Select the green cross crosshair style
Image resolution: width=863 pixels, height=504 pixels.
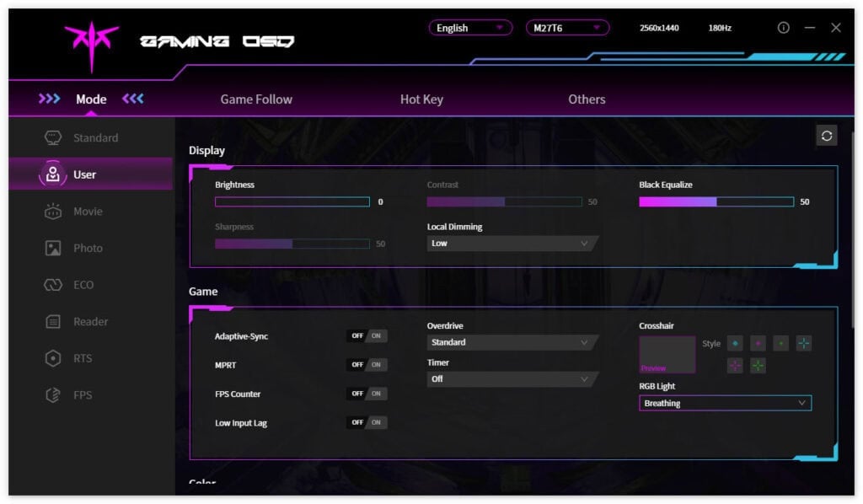[758, 365]
